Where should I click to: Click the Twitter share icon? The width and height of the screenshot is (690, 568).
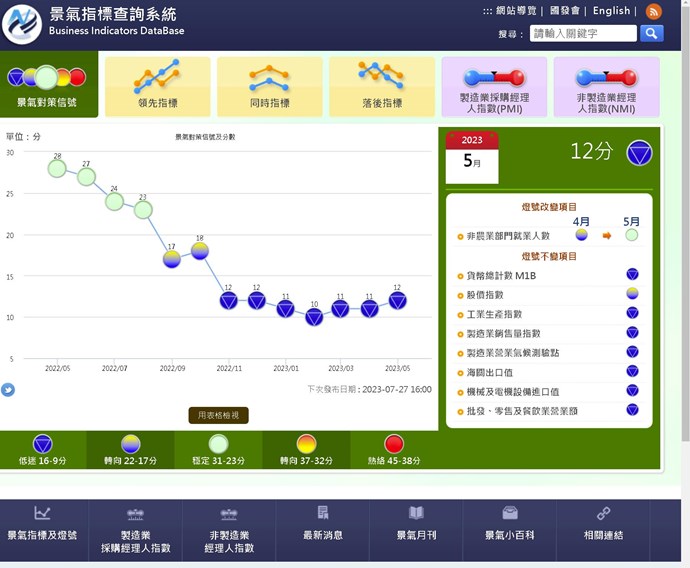tap(8, 390)
